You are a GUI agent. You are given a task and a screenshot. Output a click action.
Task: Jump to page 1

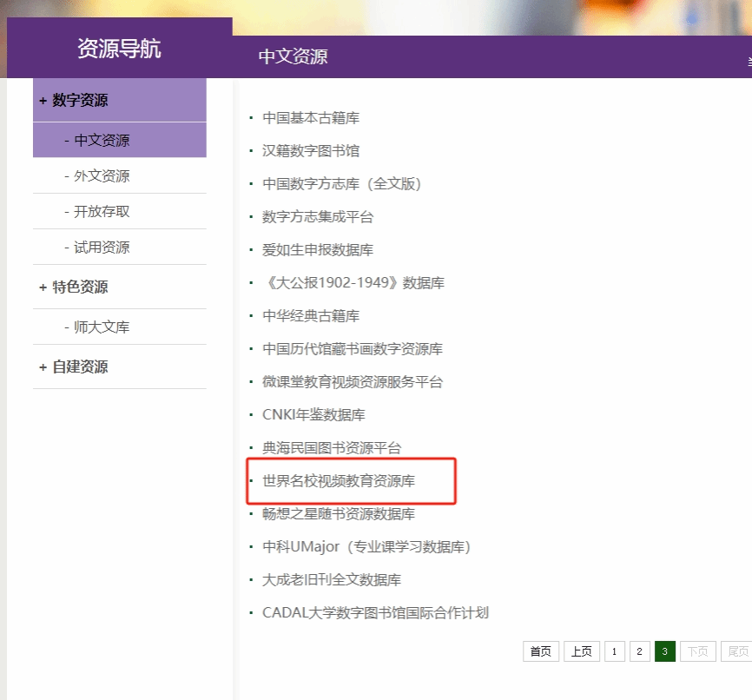tap(614, 651)
